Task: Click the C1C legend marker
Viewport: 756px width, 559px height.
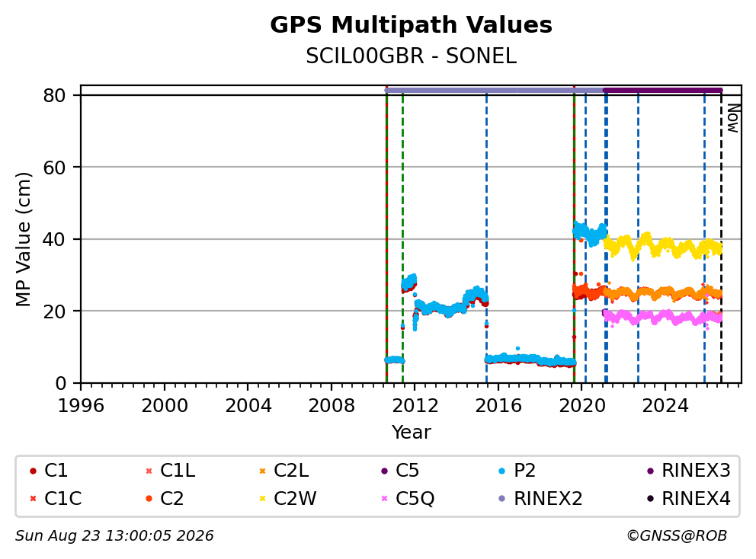Action: [34, 499]
